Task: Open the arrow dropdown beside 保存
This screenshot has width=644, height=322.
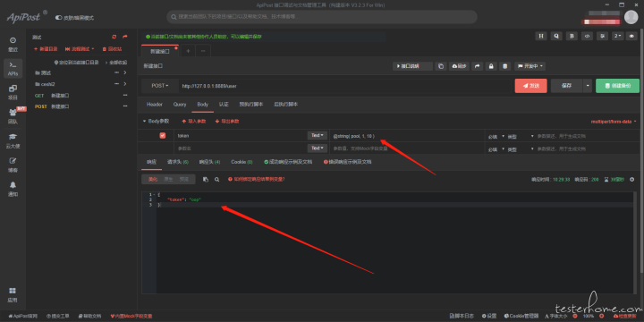Action: point(588,86)
